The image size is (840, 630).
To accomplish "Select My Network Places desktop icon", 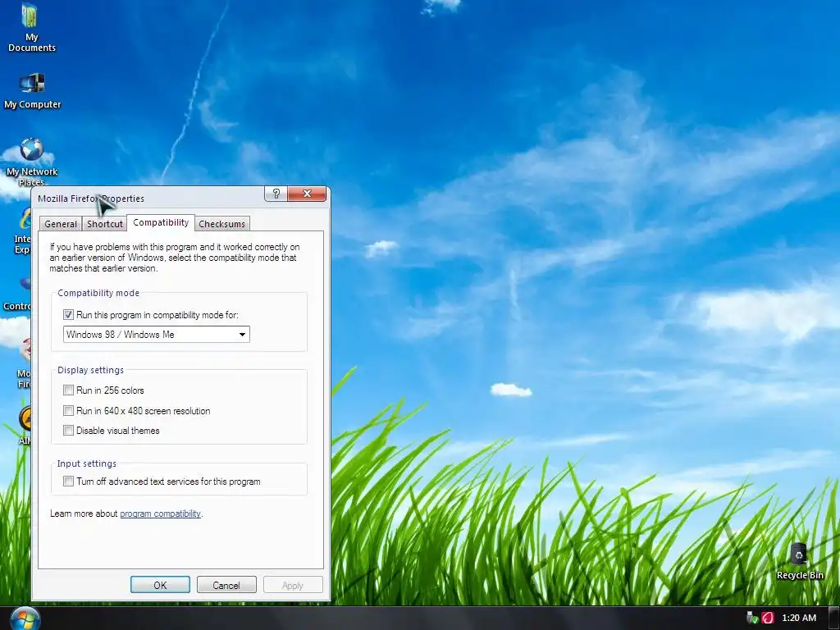I will [32, 161].
